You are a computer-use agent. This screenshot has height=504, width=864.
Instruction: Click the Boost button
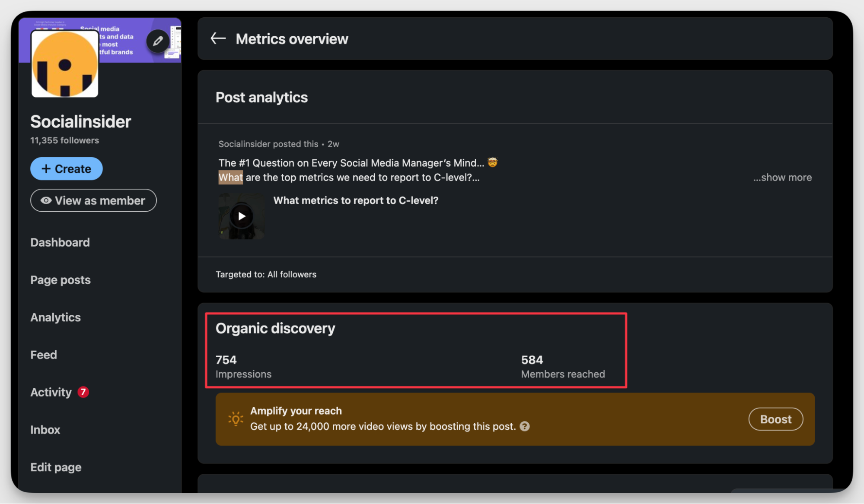(x=776, y=419)
